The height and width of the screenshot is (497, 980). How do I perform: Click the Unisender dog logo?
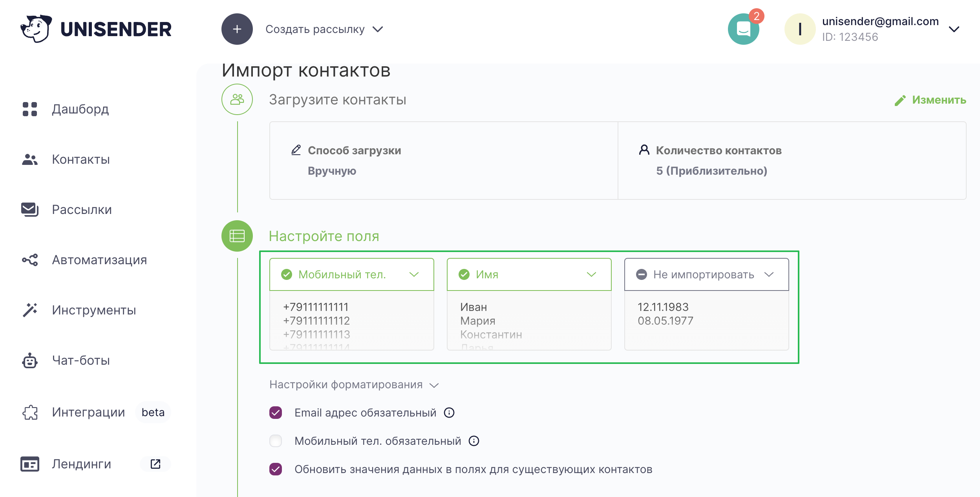click(x=36, y=29)
